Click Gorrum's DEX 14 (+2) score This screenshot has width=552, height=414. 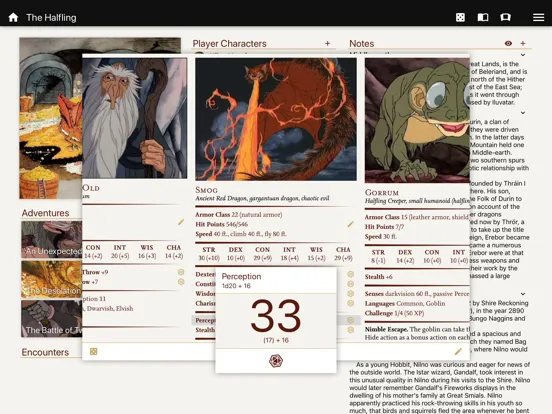pos(405,256)
